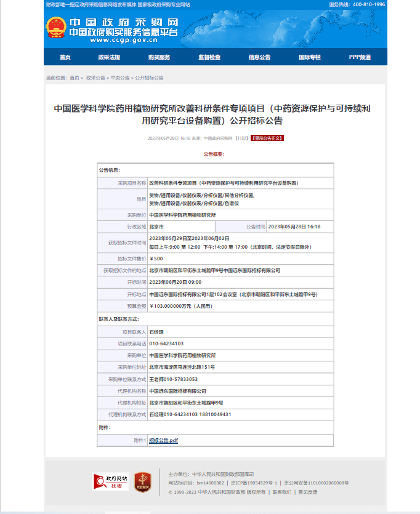Screen dimensions: 420x514
Task: Click the 政采公告 breadcrumb link
Action: coord(95,78)
